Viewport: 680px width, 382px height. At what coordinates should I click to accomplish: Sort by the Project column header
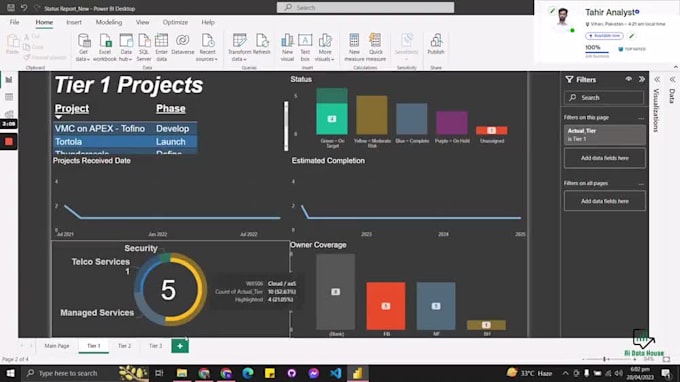tap(72, 108)
